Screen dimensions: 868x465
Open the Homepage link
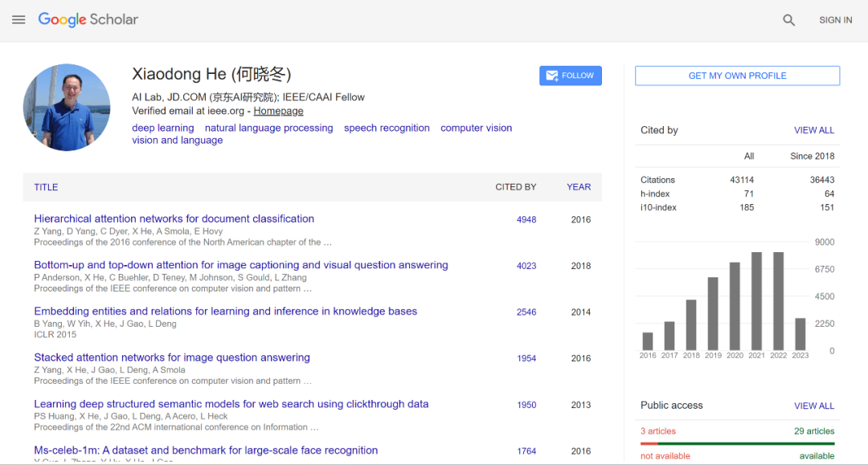278,111
